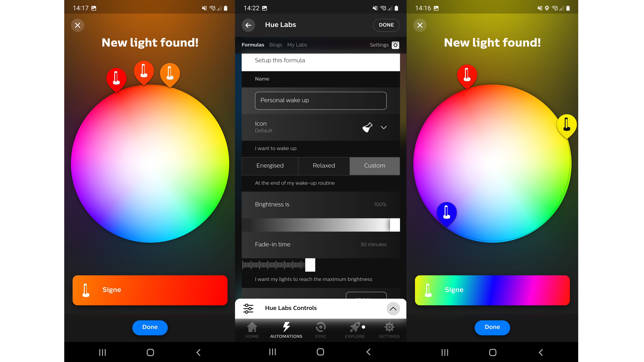Select the Custom wake-up option

374,165
